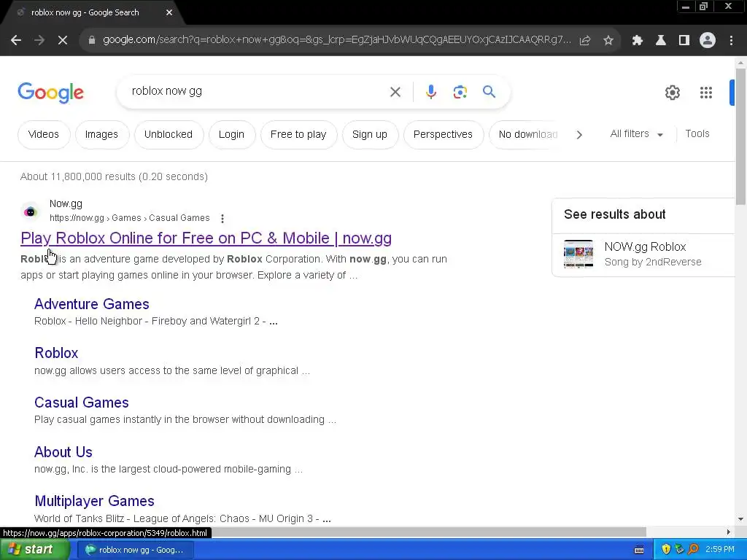Apply the Free to play chip

pos(298,134)
